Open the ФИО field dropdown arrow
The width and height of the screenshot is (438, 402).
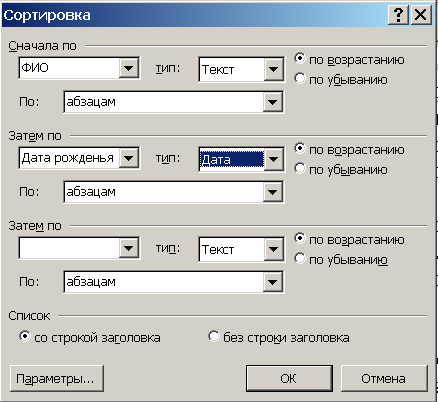[x=129, y=68]
